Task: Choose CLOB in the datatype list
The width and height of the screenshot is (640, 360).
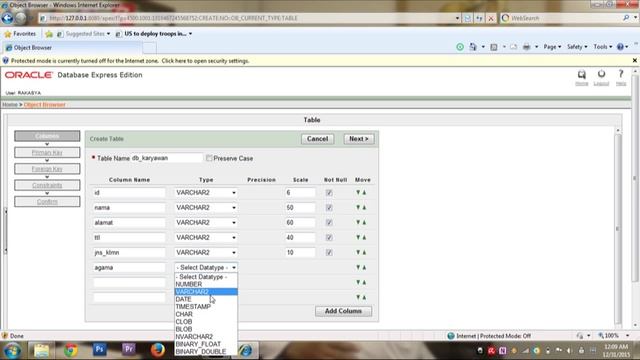Action: pos(206,322)
